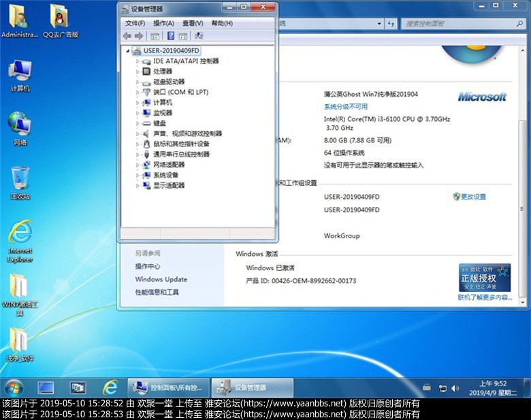Open Internet Explorer from the taskbar
Screen dimensions: 531x420
[x=110, y=388]
